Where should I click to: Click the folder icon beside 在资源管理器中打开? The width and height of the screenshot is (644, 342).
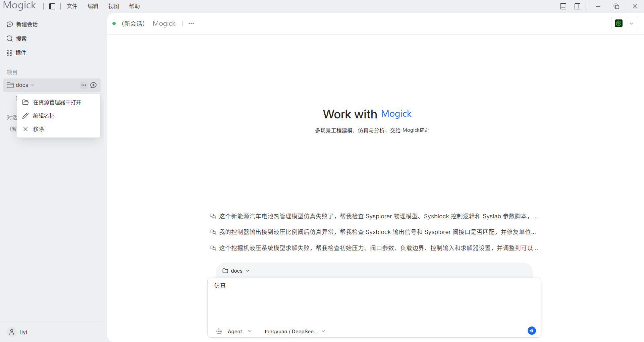click(25, 102)
